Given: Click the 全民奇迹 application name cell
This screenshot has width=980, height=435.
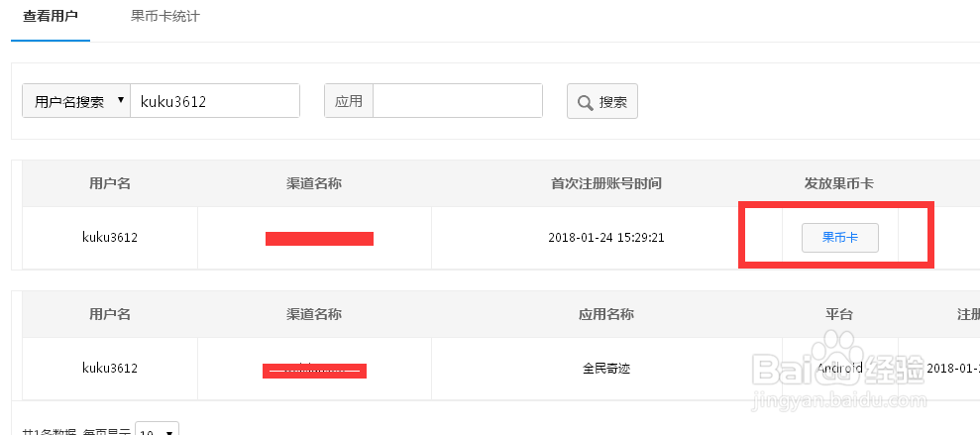Looking at the screenshot, I should (x=606, y=369).
